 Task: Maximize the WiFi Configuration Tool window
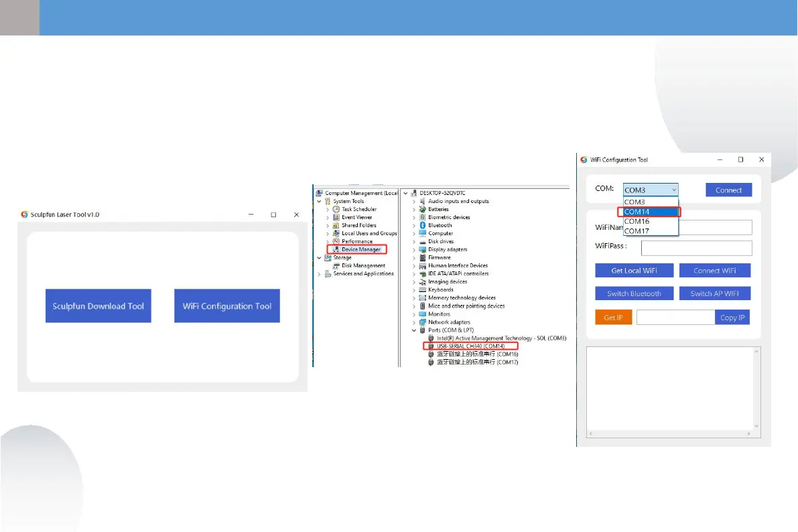[740, 159]
